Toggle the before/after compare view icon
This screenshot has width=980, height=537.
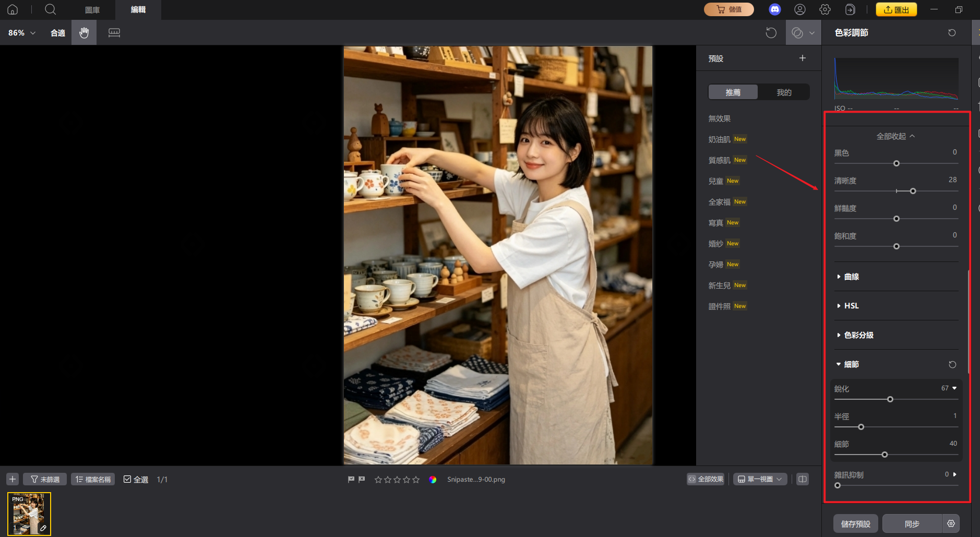click(x=802, y=479)
